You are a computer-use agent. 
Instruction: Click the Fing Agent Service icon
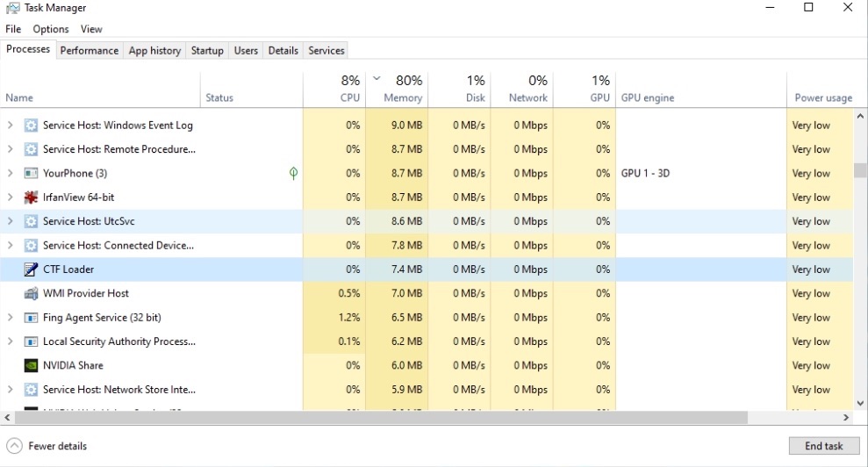(32, 318)
